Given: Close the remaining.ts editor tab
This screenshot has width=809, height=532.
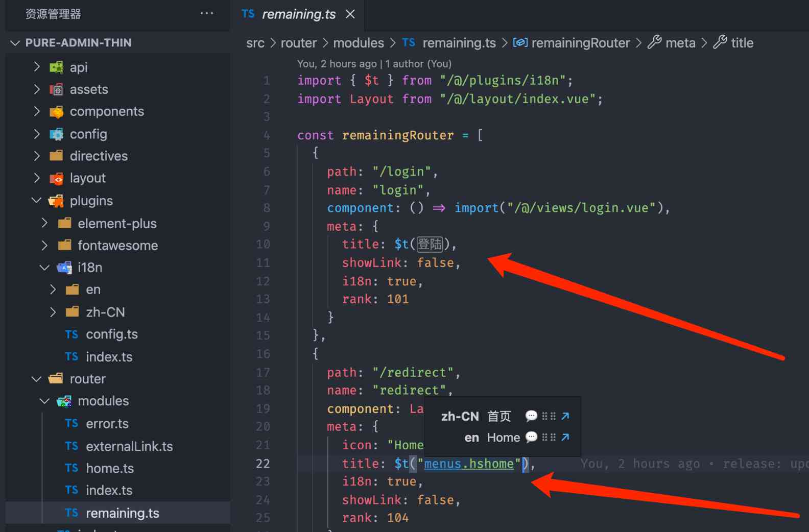Looking at the screenshot, I should [x=350, y=14].
